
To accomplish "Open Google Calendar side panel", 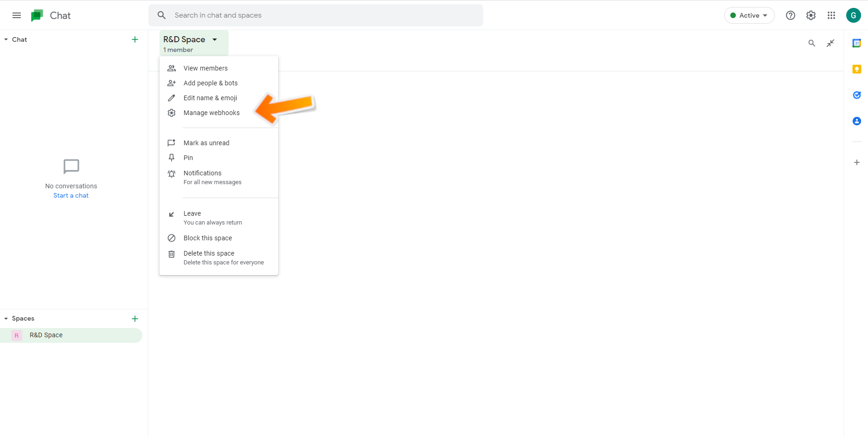I will [856, 43].
